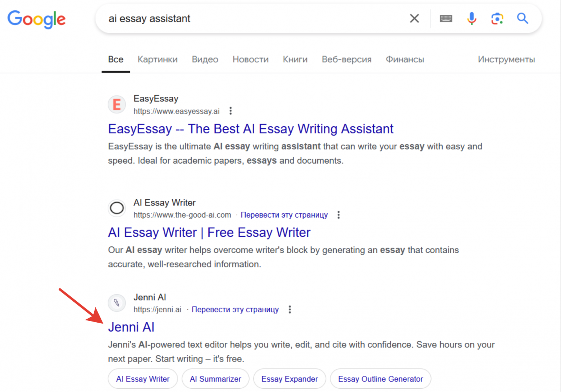This screenshot has height=392, width=561.
Task: Click the magnifying glass search icon
Action: coord(523,18)
